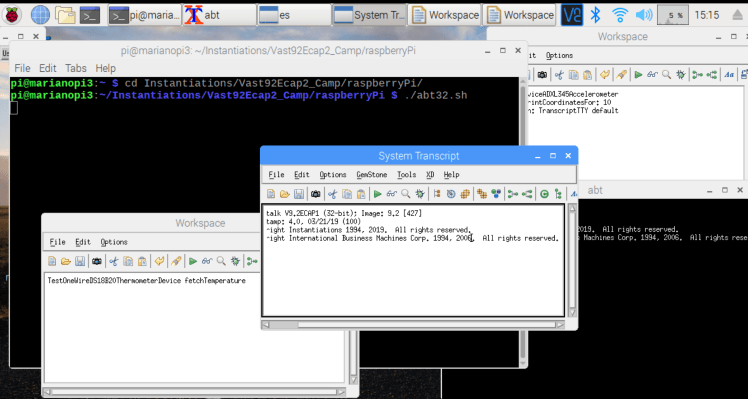The height and width of the screenshot is (399, 748).
Task: Switch to pi@maria... terminal task in taskbar
Action: pos(145,15)
